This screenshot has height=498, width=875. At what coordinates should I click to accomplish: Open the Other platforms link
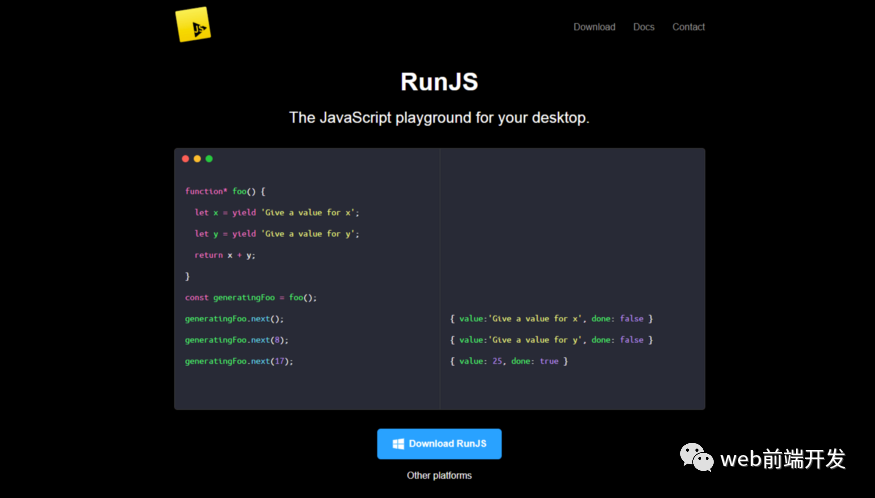pyautogui.click(x=439, y=475)
